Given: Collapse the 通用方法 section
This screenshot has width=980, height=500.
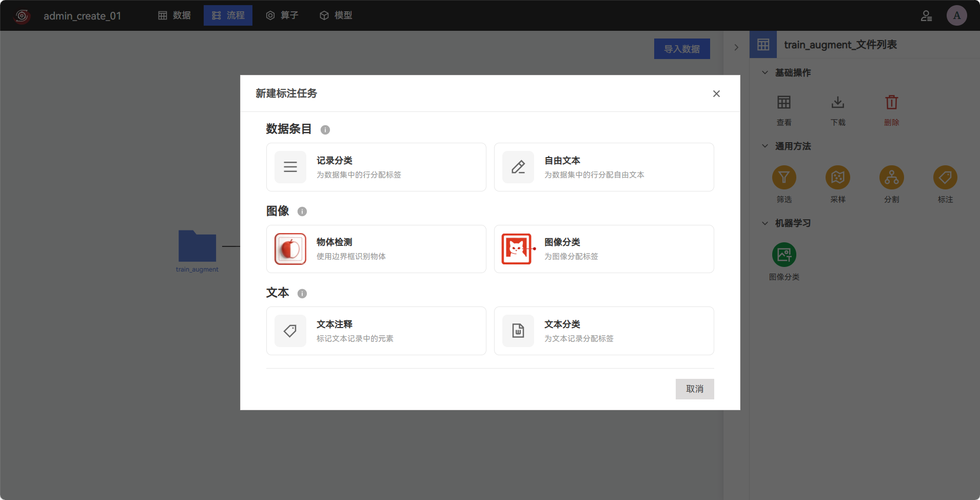Looking at the screenshot, I should [765, 146].
